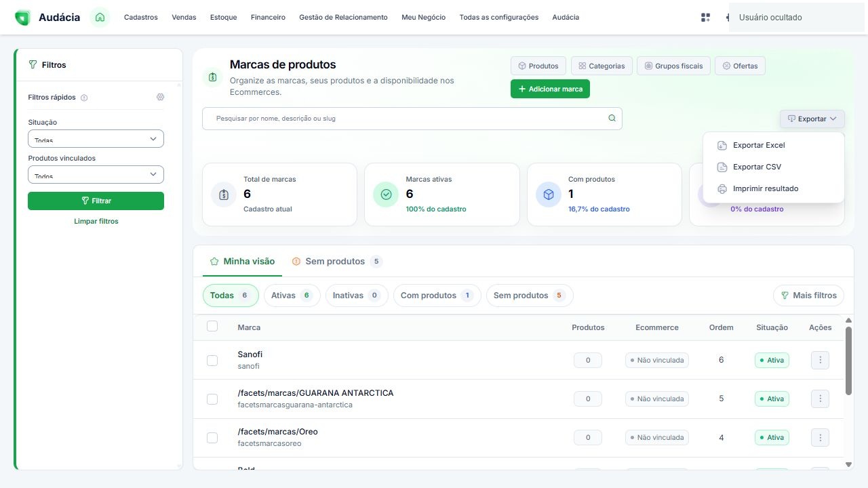Open the Situação dropdown
Viewport: 868px width, 488px height.
coord(96,138)
